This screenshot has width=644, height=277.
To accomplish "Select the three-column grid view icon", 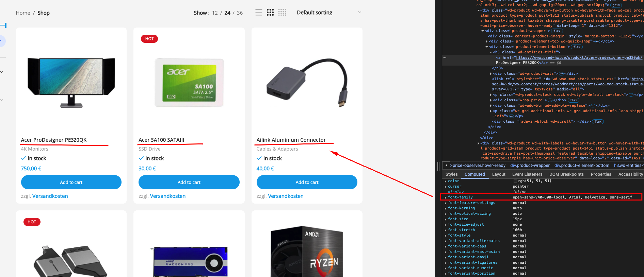I will coord(270,13).
